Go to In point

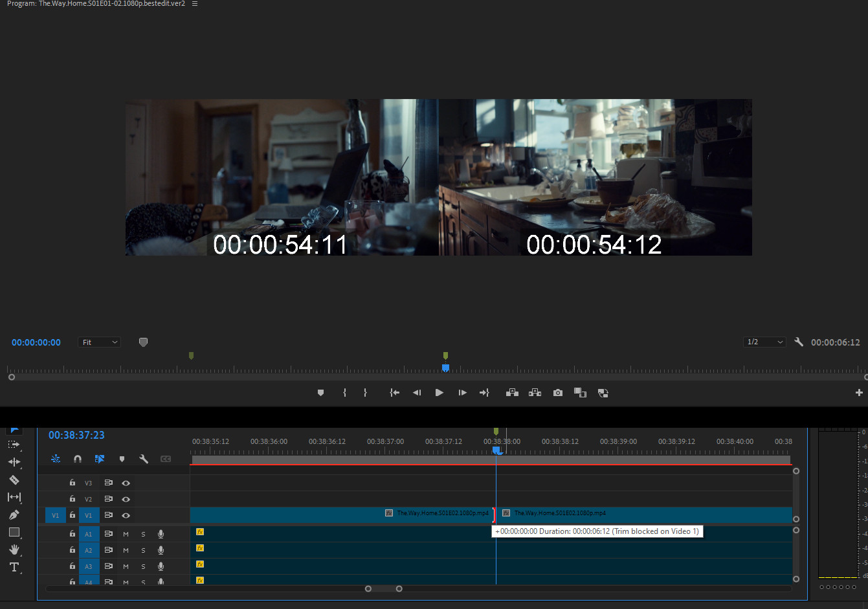[x=394, y=393]
